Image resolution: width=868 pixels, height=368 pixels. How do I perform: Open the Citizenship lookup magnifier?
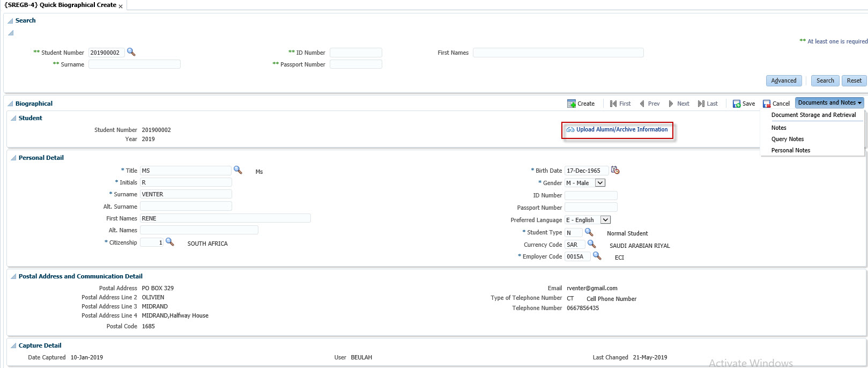click(170, 242)
